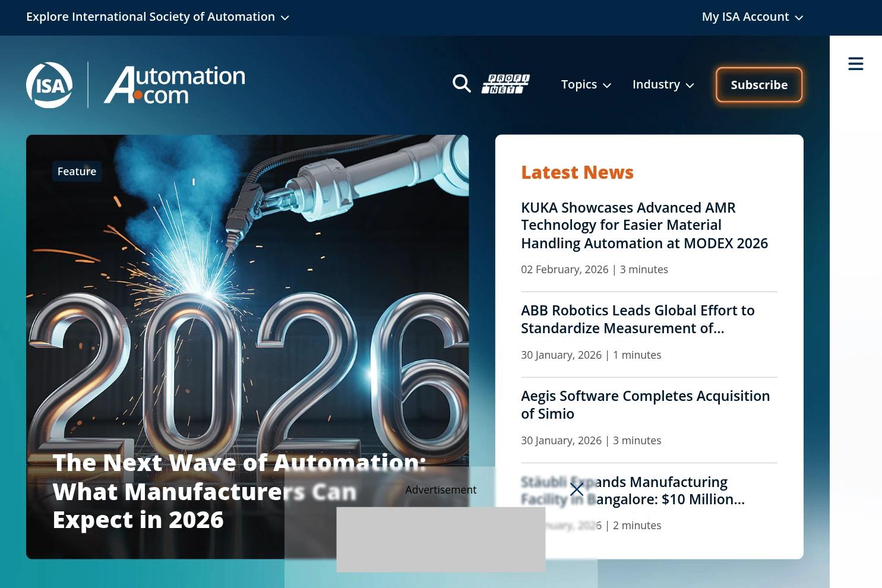Open the KUKA Showcases Advanced AMR article

[x=644, y=225]
